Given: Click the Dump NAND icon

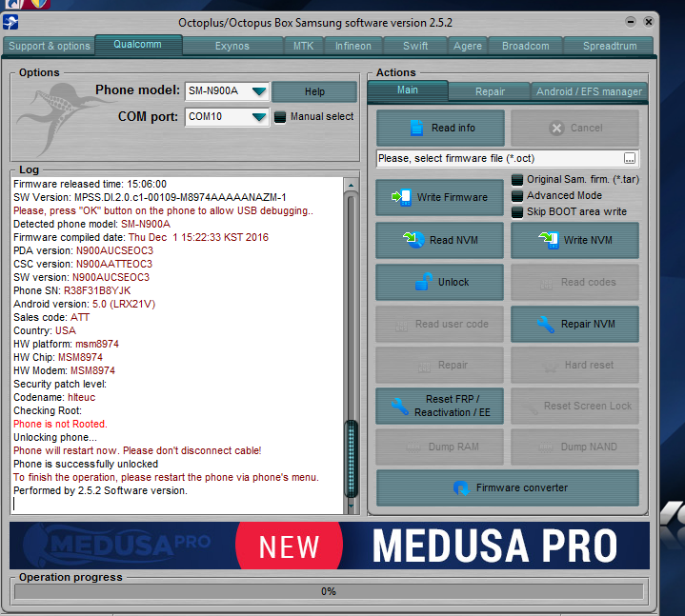Looking at the screenshot, I should click(546, 447).
